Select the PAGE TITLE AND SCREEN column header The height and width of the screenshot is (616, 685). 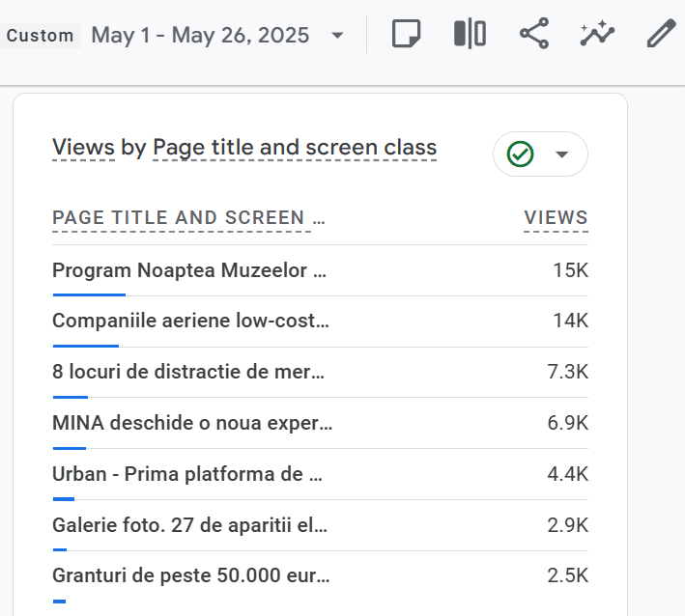pos(188,218)
